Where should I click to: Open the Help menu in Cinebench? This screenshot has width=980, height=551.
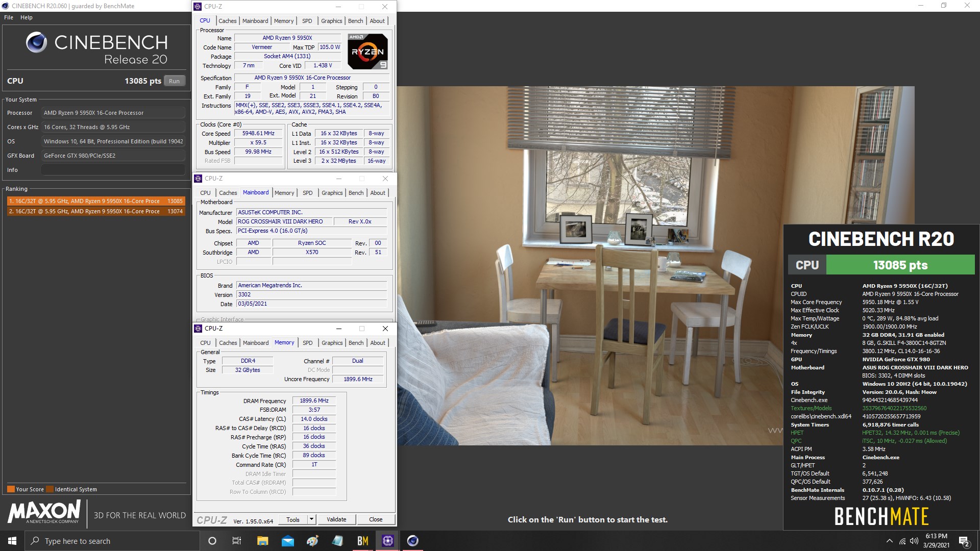coord(27,17)
